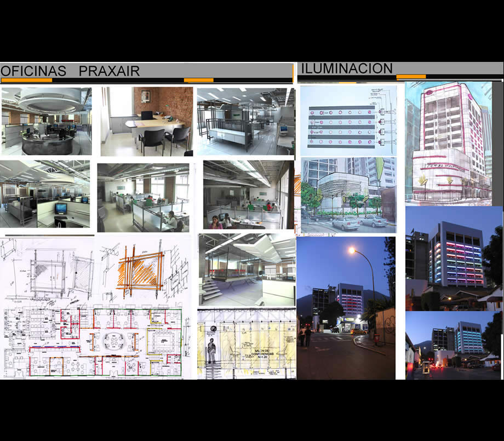Click the orange hatched partition sketch
The height and width of the screenshot is (441, 504).
tap(140, 271)
